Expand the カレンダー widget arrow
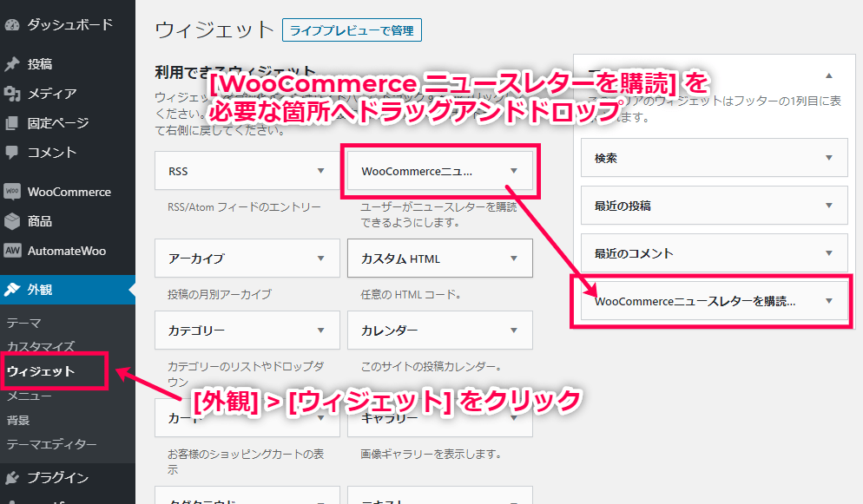 pyautogui.click(x=514, y=331)
